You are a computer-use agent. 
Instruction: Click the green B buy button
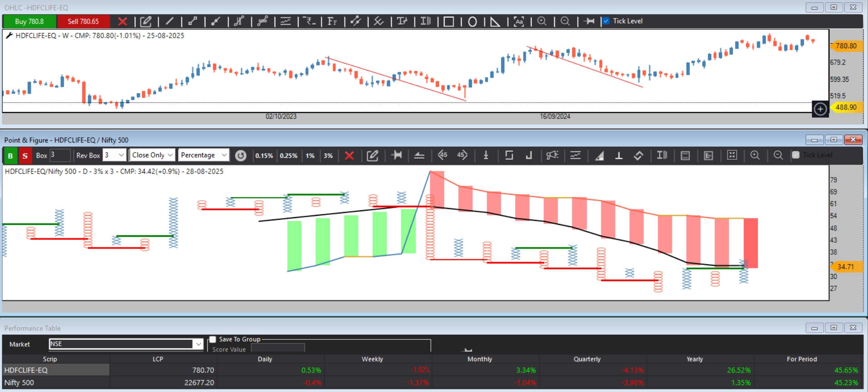click(x=10, y=155)
